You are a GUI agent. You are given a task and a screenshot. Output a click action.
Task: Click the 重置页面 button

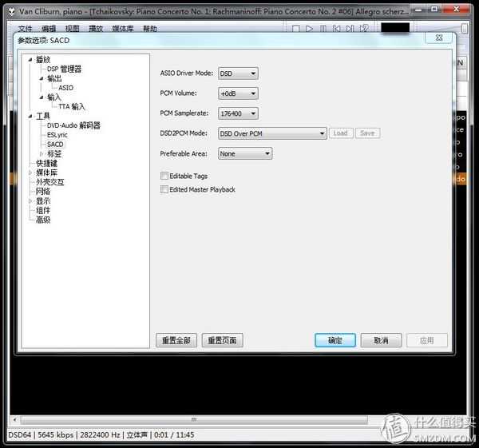[222, 340]
